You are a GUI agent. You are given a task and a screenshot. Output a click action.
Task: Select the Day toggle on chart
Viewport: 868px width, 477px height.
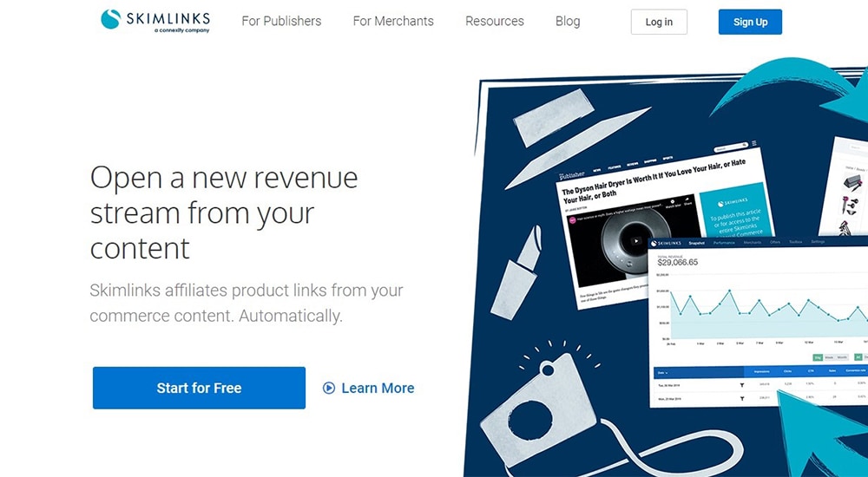coord(817,357)
